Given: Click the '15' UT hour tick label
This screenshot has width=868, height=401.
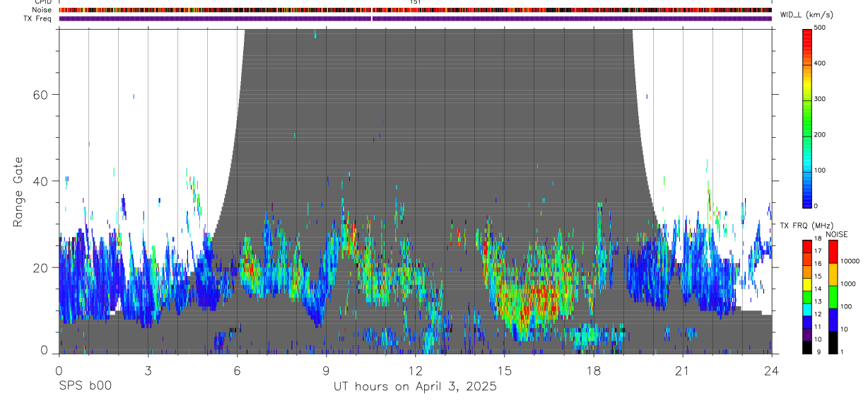Looking at the screenshot, I should point(505,371).
